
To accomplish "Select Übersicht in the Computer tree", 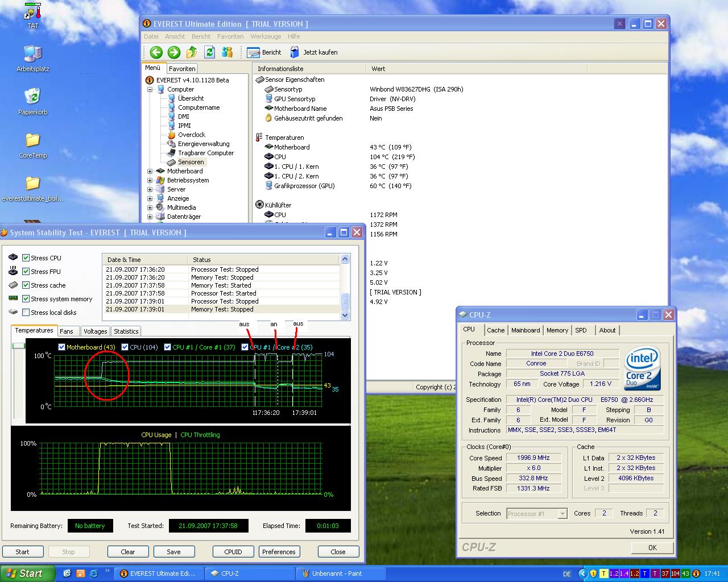I will [191, 98].
